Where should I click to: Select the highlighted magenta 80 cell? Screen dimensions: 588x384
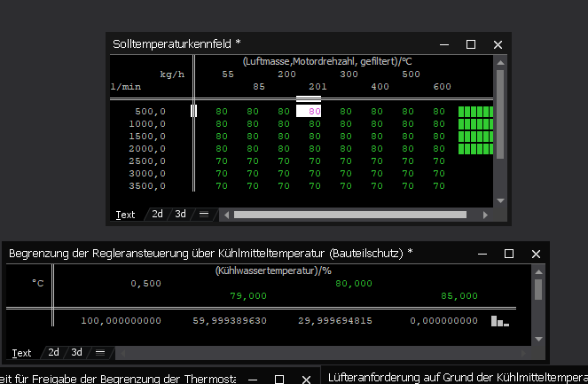click(x=309, y=112)
